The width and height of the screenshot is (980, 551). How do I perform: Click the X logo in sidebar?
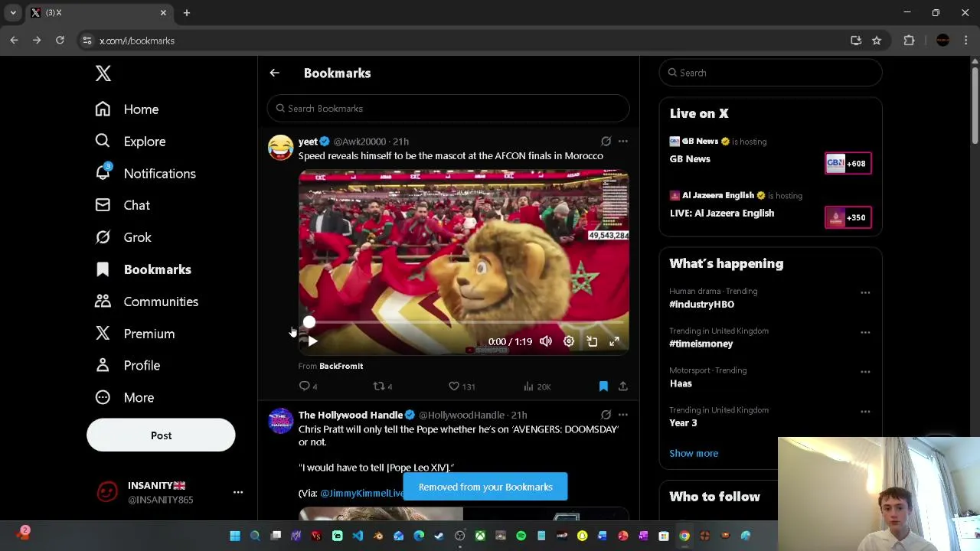point(103,73)
